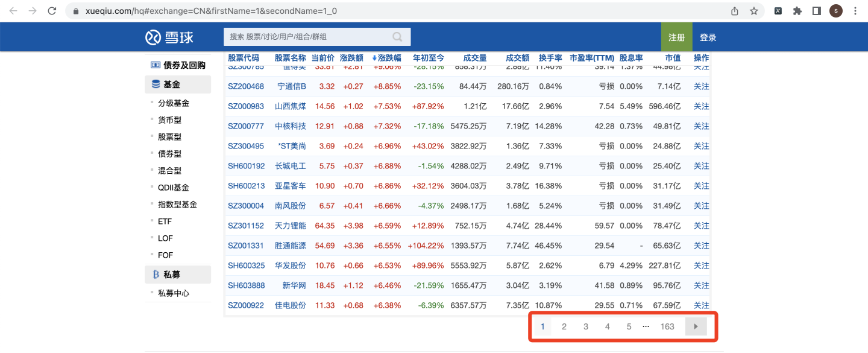The width and height of the screenshot is (868, 353).
Task: Click the browser forward arrow
Action: (x=33, y=11)
